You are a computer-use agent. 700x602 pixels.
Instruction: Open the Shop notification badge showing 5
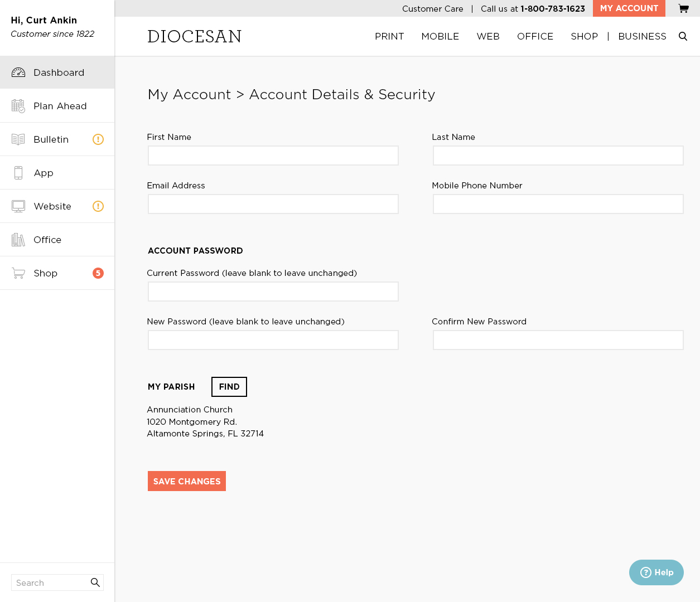[98, 273]
